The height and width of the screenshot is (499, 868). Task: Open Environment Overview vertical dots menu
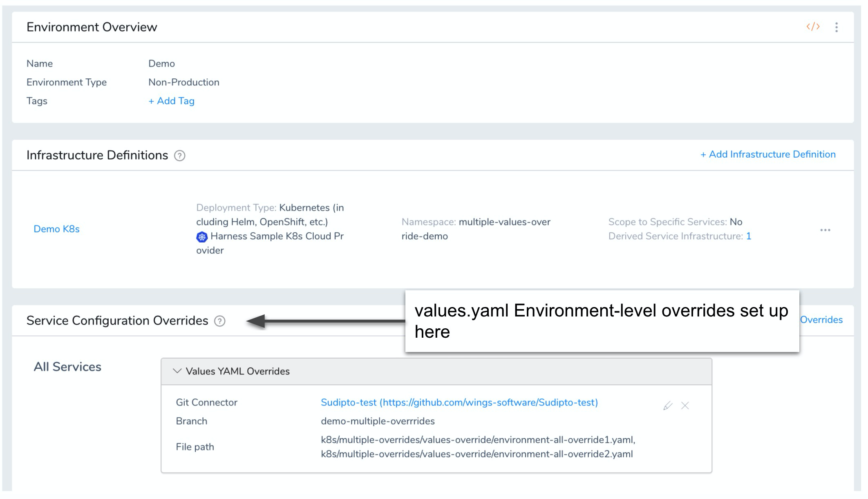[x=837, y=27]
